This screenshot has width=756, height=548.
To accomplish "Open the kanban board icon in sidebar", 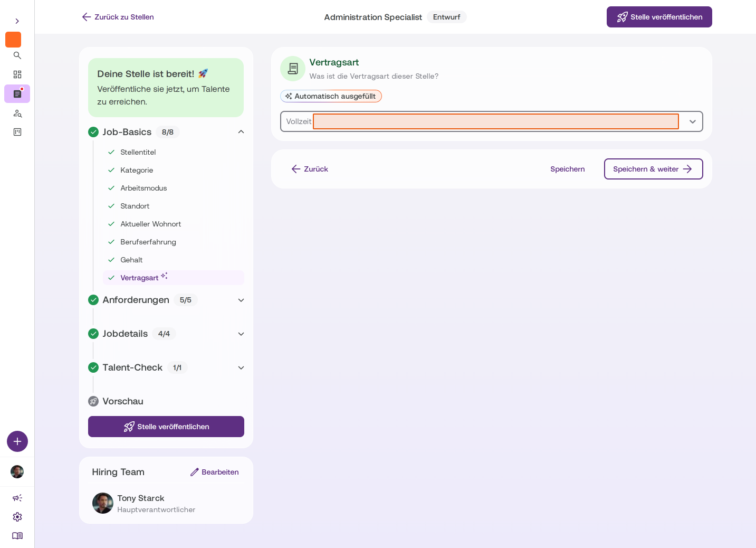I will (x=17, y=132).
